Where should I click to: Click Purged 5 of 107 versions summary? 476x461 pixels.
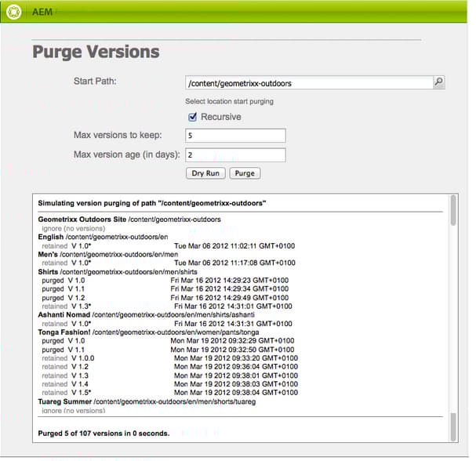(104, 434)
